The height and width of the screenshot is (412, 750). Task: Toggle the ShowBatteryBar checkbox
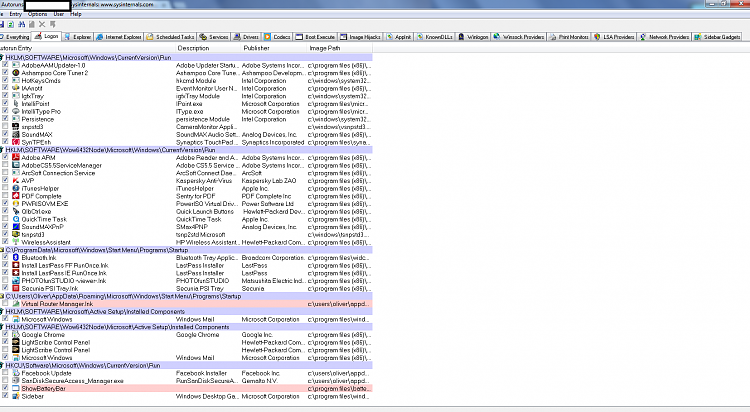click(5, 388)
